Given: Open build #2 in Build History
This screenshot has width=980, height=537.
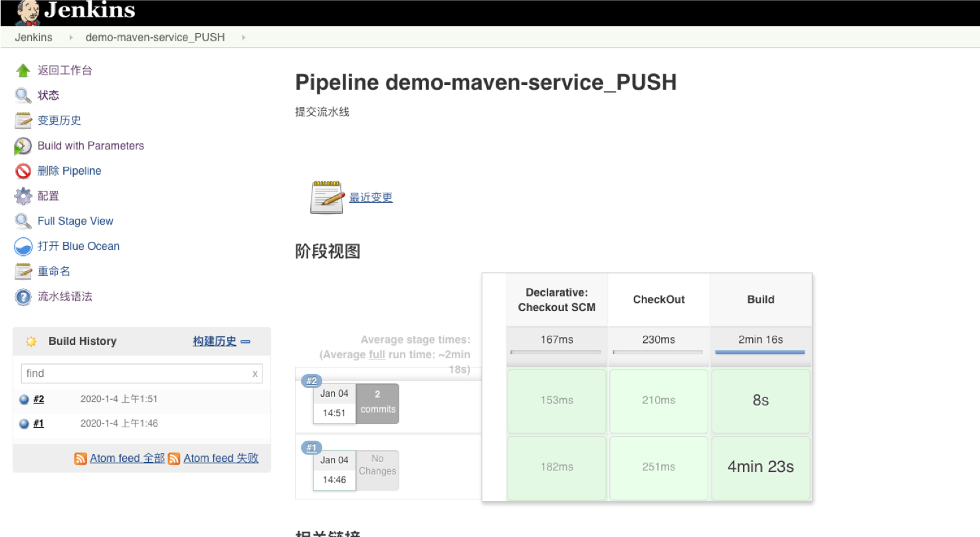Looking at the screenshot, I should coord(39,399).
